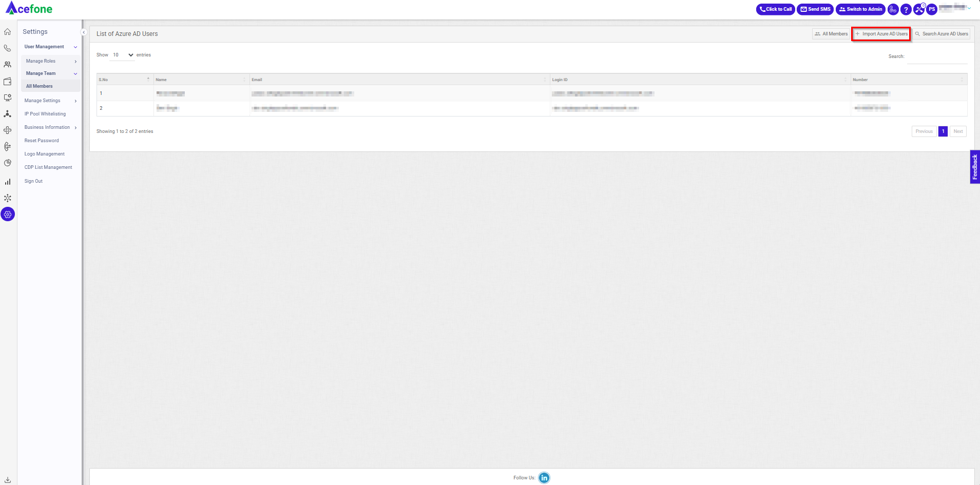Image resolution: width=980 pixels, height=485 pixels.
Task: Open the bar chart analytics sidebar icon
Action: [x=8, y=182]
